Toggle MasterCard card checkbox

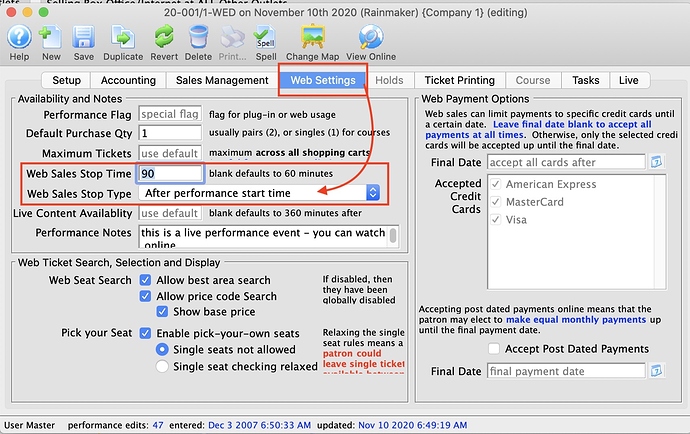click(495, 202)
